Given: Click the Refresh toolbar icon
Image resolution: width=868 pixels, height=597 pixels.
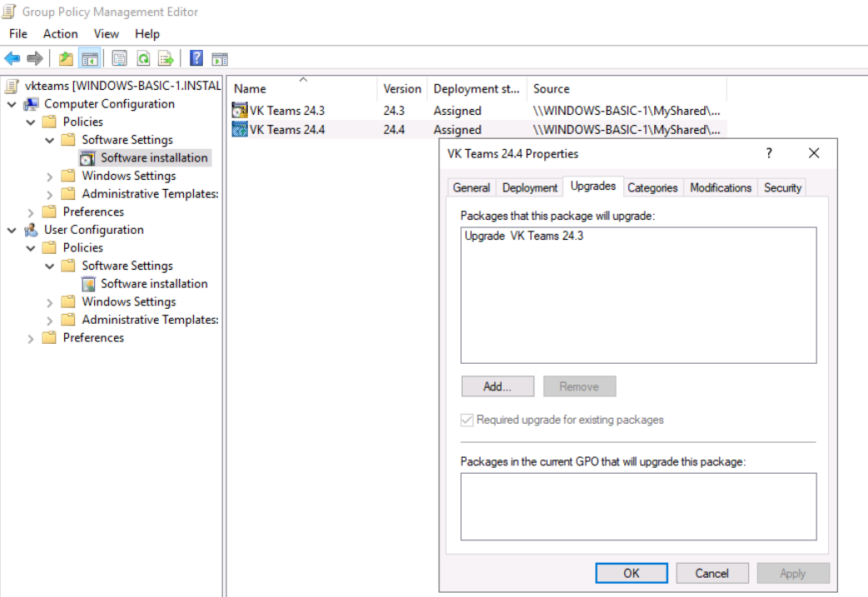Looking at the screenshot, I should [x=143, y=58].
